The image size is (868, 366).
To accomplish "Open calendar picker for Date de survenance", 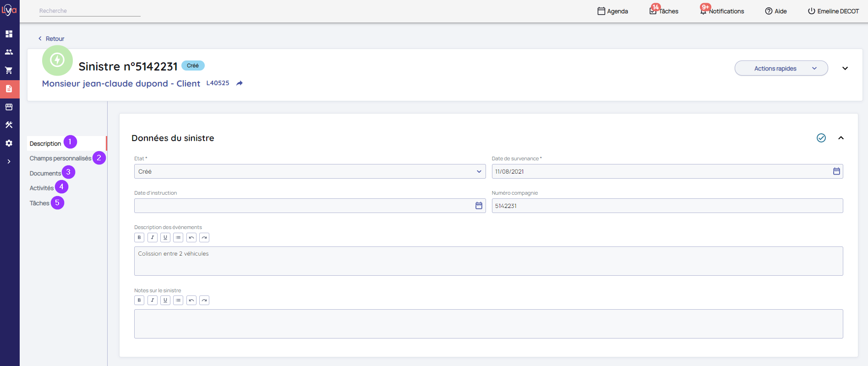I will coord(836,171).
